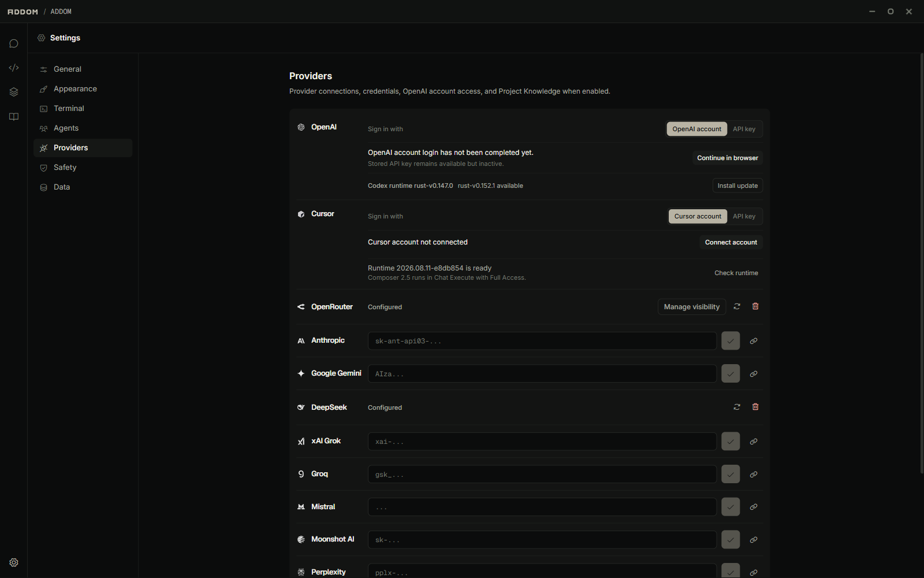Viewport: 924px width, 578px height.
Task: Select OpenAI account sign-in option
Action: coord(696,129)
